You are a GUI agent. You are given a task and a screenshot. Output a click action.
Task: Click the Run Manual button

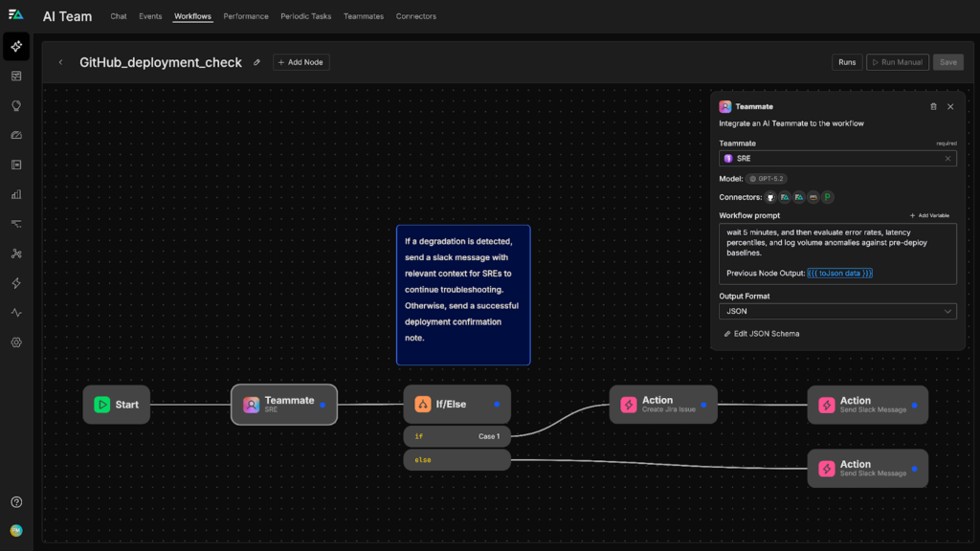[x=897, y=62]
